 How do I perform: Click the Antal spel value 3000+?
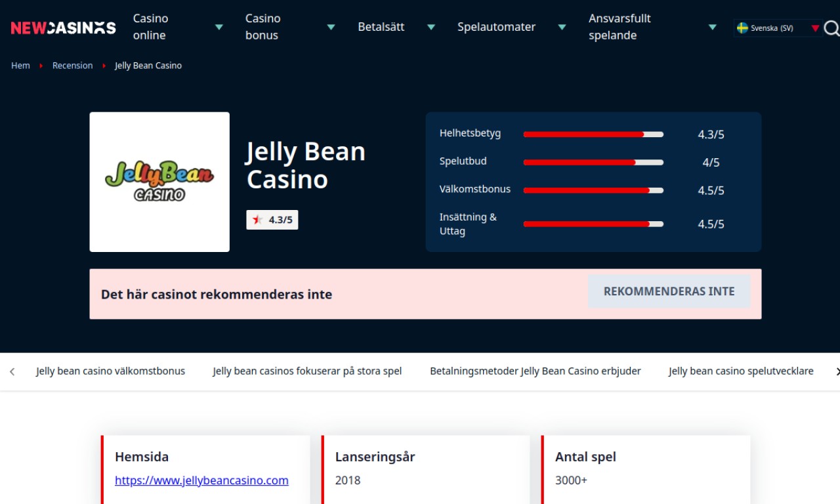click(x=571, y=480)
